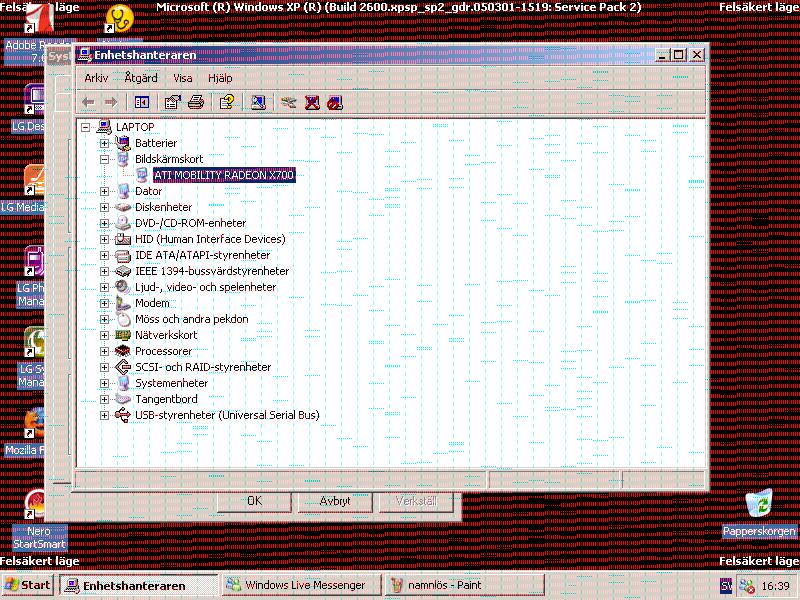Select the LAPTOP computer name row
800x600 pixels.
[135, 127]
